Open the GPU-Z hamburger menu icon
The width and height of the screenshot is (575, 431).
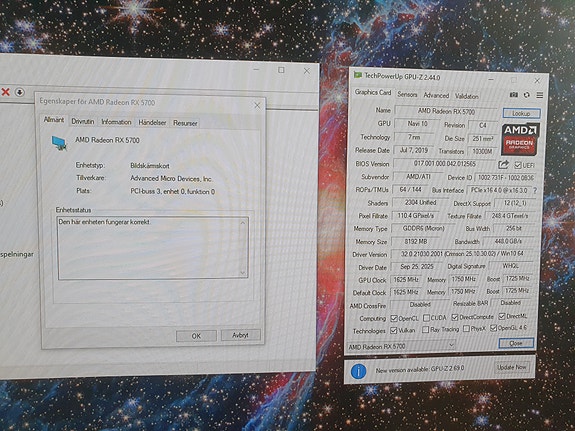click(540, 95)
